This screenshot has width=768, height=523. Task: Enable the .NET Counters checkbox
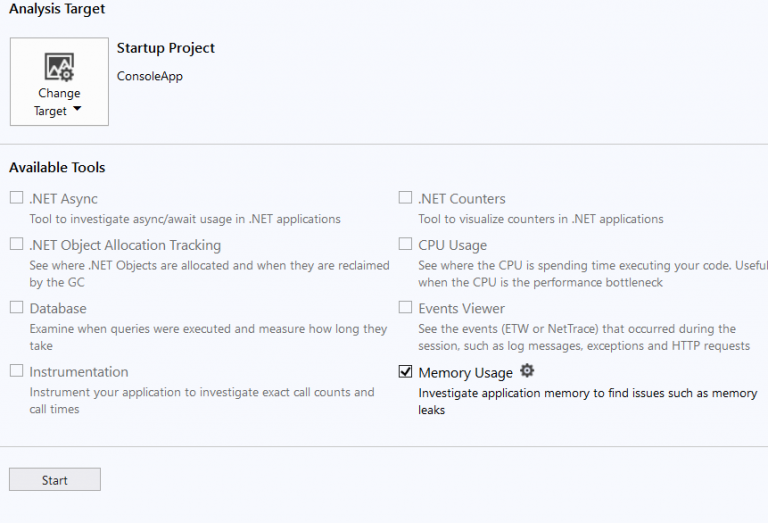[x=405, y=198]
